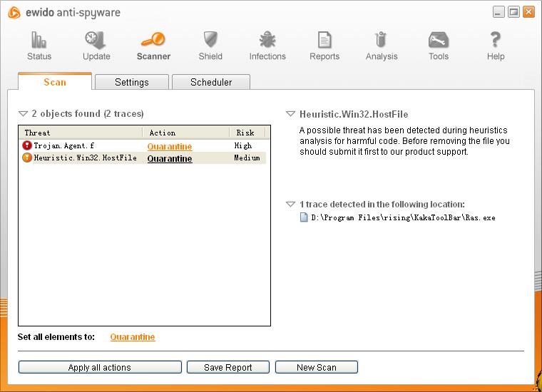Open the Reports document icon
542x392 pixels.
pyautogui.click(x=324, y=40)
